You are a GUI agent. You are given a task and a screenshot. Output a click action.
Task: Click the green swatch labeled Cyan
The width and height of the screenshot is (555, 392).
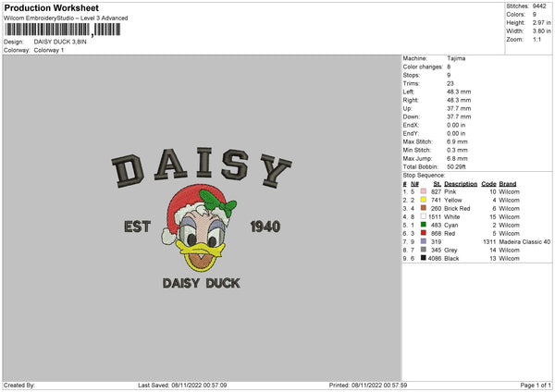[x=424, y=225]
